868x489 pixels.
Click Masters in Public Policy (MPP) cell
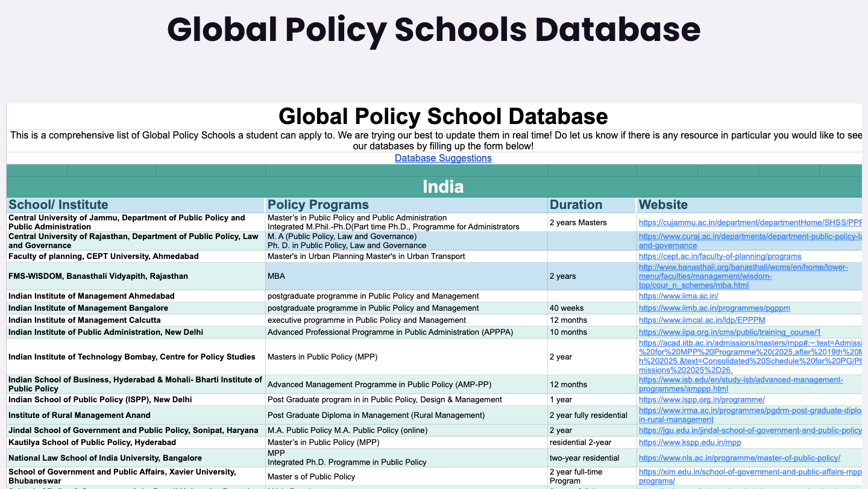[x=406, y=357]
